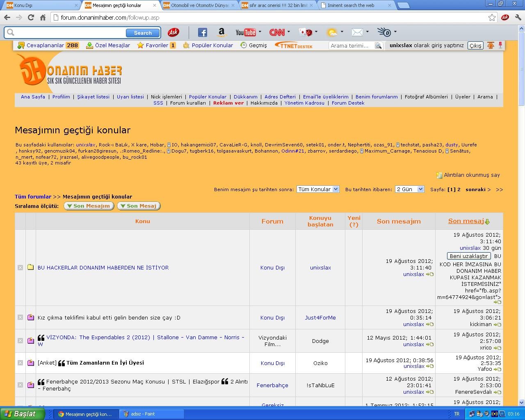
Task: Open user Just4ForMe profile link
Action: click(x=320, y=317)
